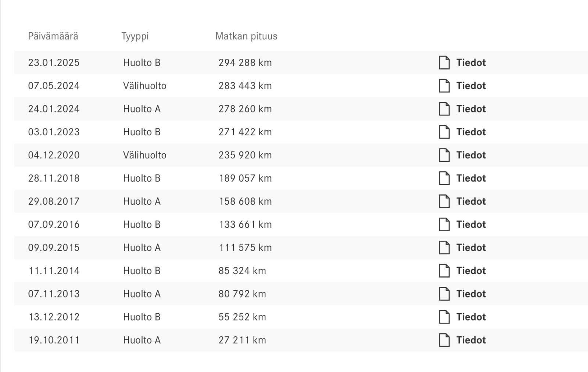Viewport: 588px width, 372px height.
Task: Click document icon for 28.11.2018 service
Action: tap(444, 179)
